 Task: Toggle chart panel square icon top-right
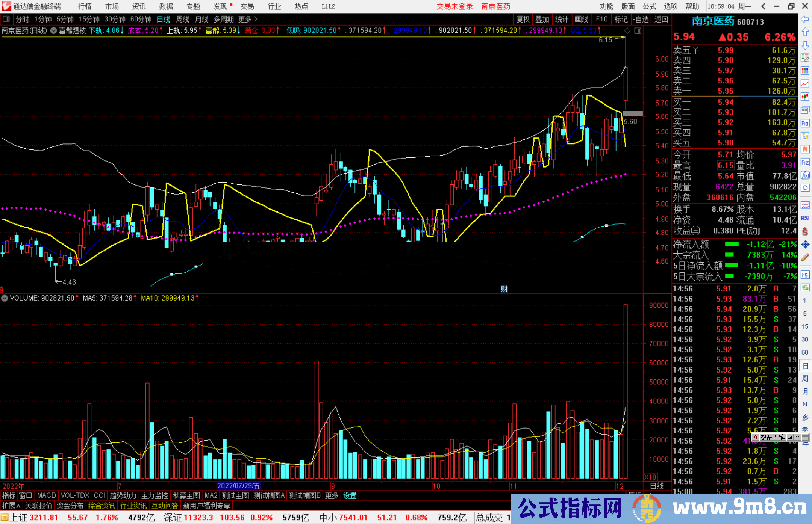(638, 31)
